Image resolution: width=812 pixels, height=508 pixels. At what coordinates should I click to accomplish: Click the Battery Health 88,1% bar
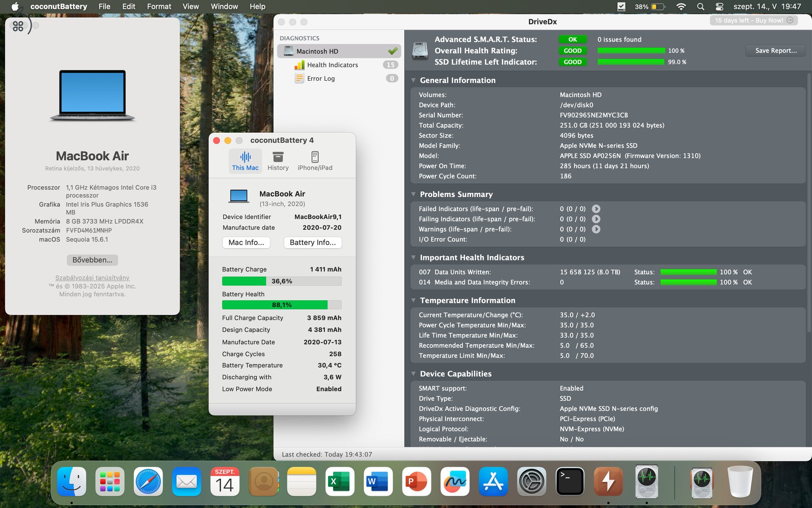click(x=282, y=305)
